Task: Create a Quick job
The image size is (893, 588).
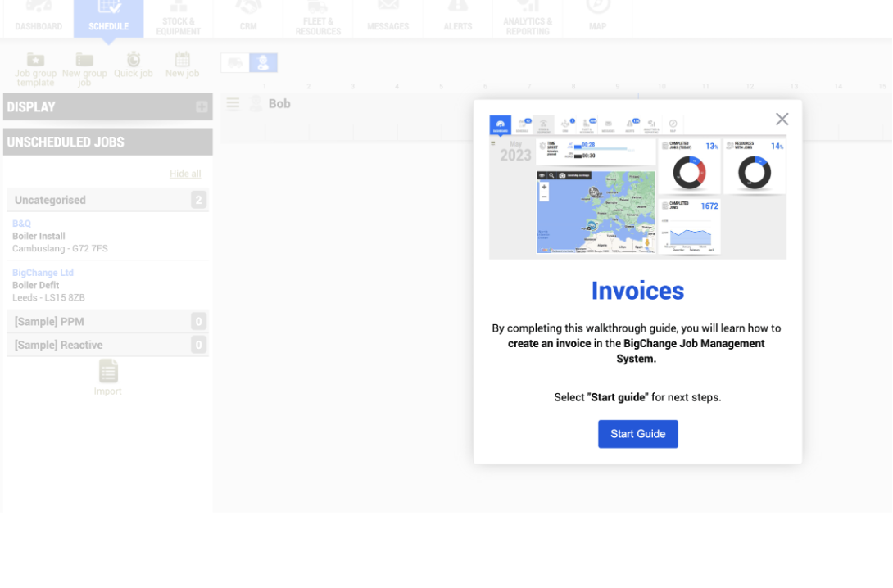Action: [x=134, y=65]
